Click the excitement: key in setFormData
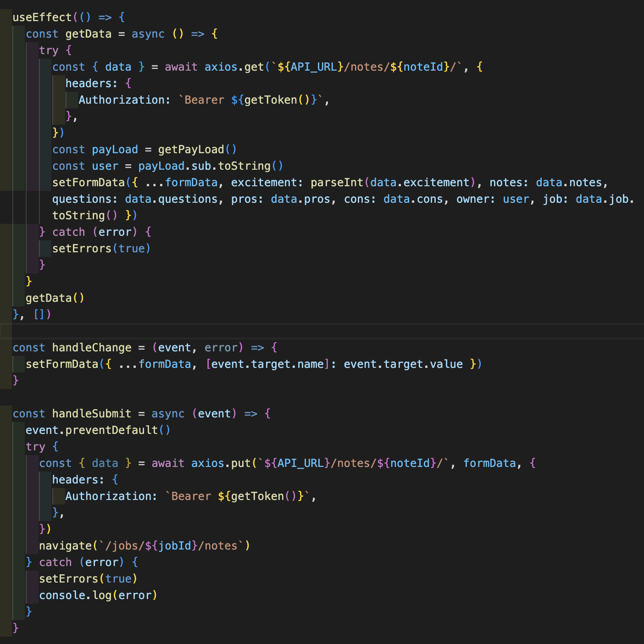The height and width of the screenshot is (644, 644). point(267,183)
